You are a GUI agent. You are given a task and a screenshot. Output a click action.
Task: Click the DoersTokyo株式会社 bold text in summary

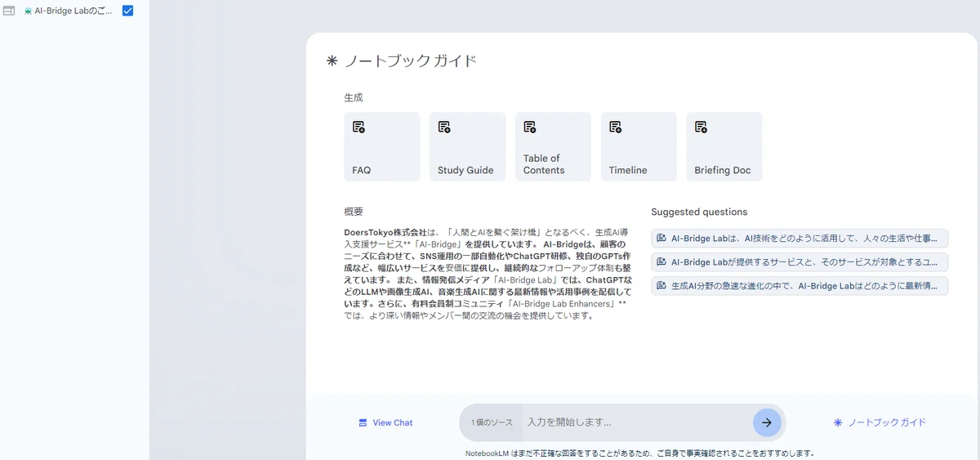pyautogui.click(x=385, y=232)
